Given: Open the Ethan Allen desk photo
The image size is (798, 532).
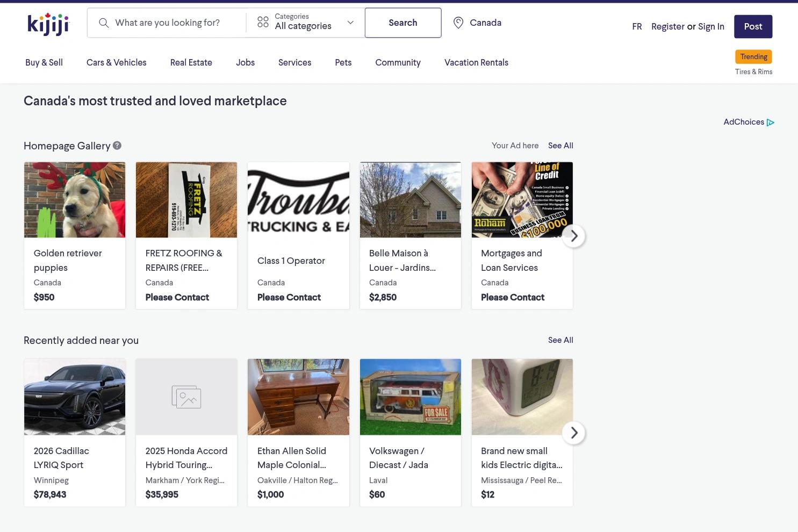Looking at the screenshot, I should (298, 397).
